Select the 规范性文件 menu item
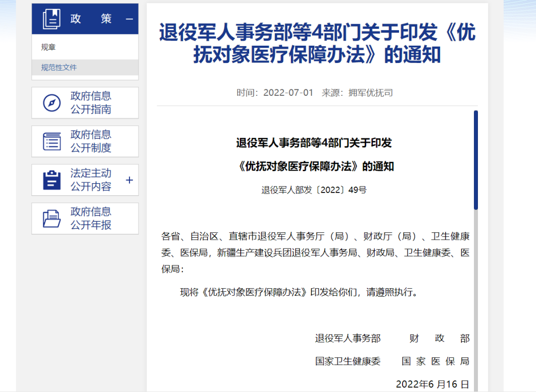Viewport: 536px width, 392px height. click(x=59, y=67)
